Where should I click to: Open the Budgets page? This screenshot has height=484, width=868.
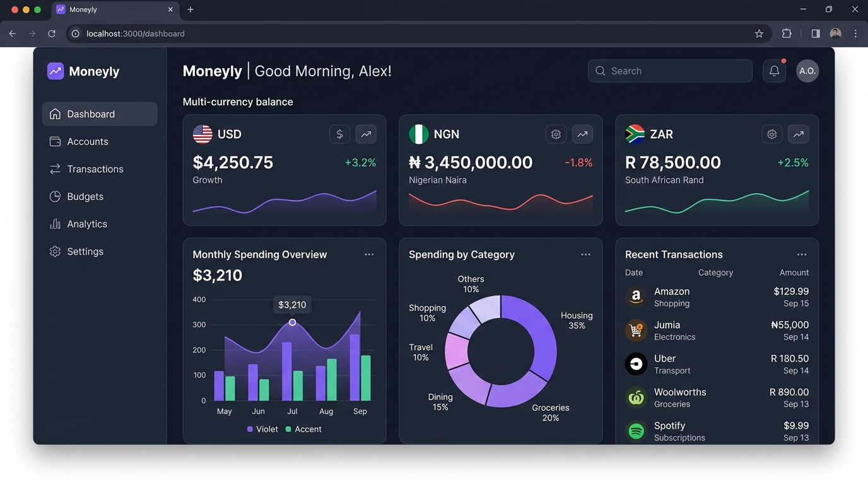point(100,197)
